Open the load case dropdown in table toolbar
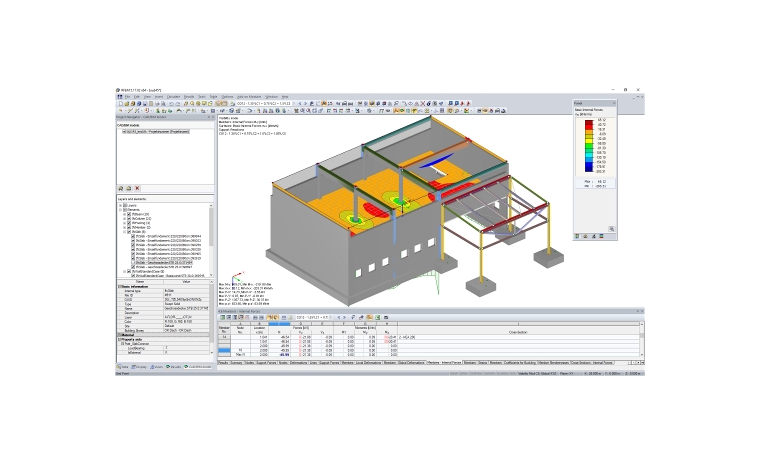This screenshot has height=463, width=760. point(330,317)
